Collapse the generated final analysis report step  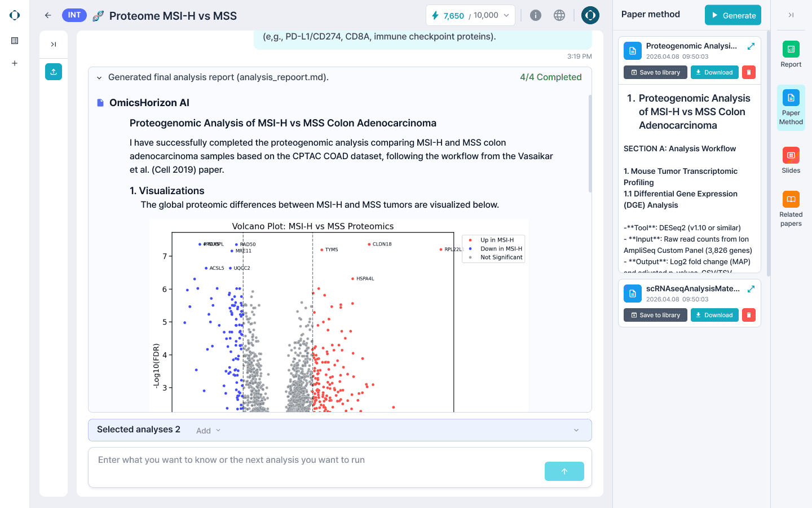click(99, 78)
